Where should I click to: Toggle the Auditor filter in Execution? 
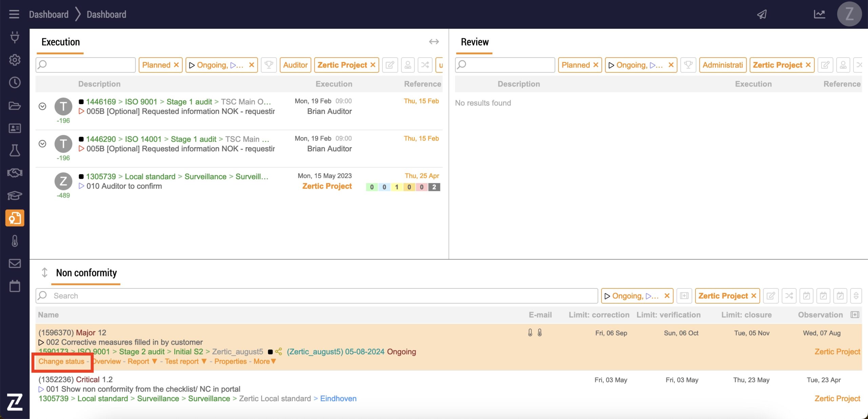[x=295, y=65]
